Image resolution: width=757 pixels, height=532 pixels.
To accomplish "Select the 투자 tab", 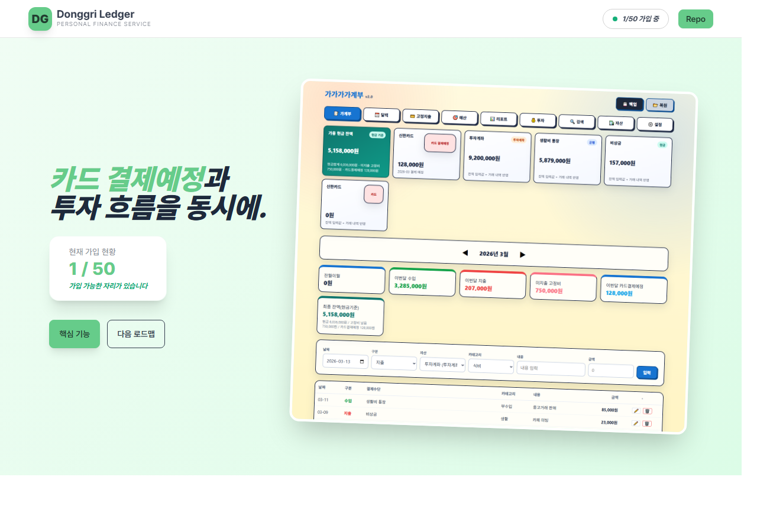I will coord(537,121).
